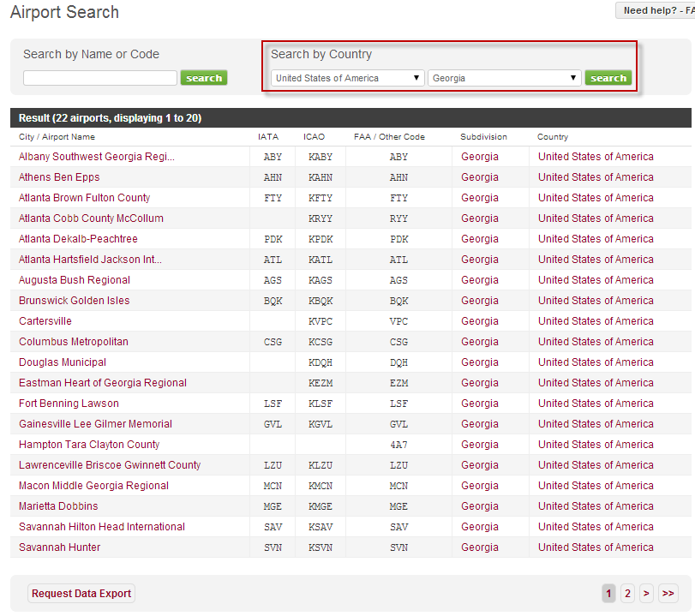Screen dimensions: 695x616
Task: Expand the Georgia subdivision dropdown
Action: pos(505,78)
